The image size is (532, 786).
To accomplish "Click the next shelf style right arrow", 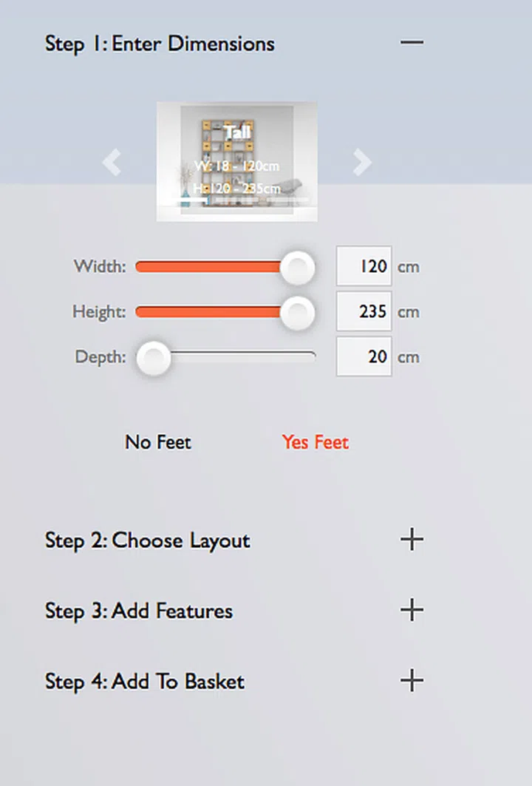I will (362, 162).
